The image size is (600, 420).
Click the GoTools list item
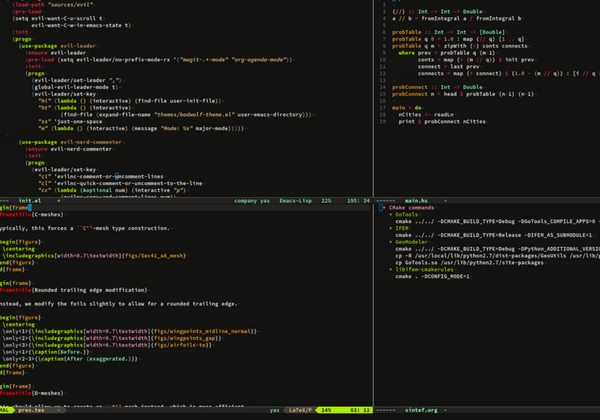(x=407, y=215)
